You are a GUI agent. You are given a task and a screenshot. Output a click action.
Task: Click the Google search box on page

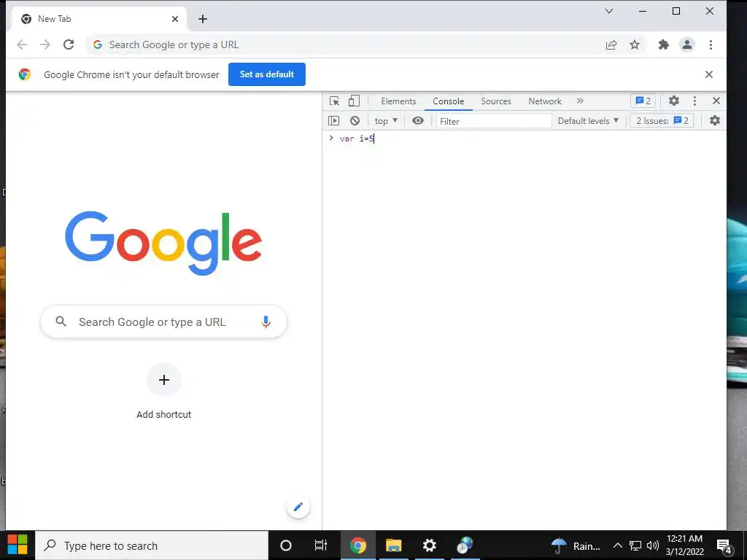164,322
